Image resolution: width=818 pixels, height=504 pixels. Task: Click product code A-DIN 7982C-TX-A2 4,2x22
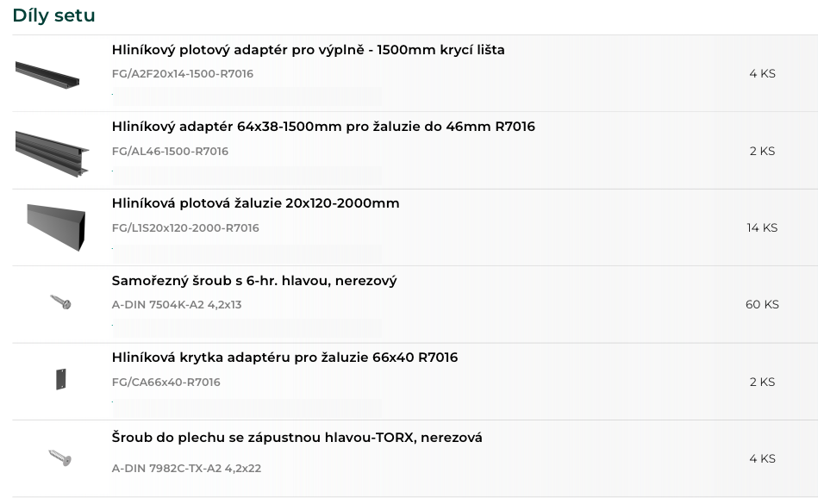tap(186, 469)
